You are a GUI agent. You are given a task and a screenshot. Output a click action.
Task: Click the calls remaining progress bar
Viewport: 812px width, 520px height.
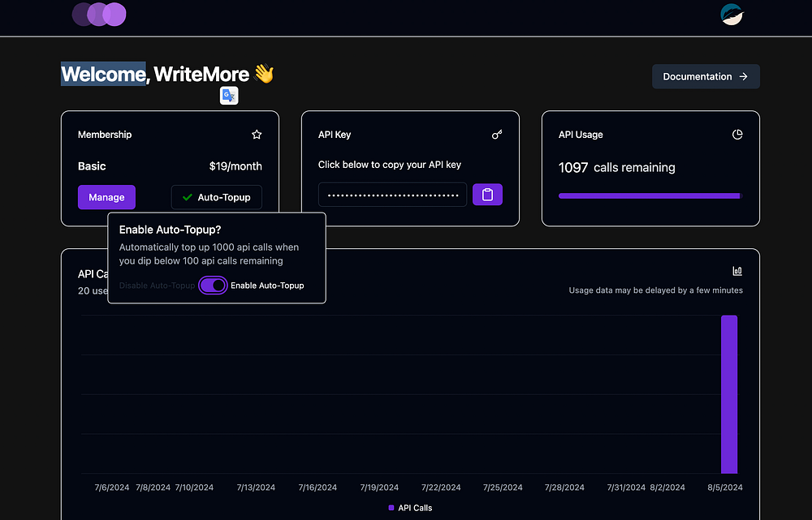pos(650,196)
